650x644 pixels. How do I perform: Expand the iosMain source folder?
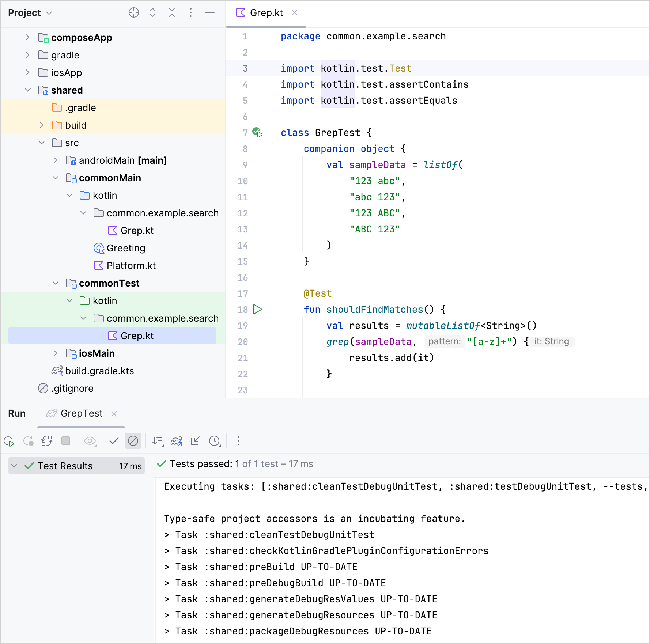coord(56,353)
